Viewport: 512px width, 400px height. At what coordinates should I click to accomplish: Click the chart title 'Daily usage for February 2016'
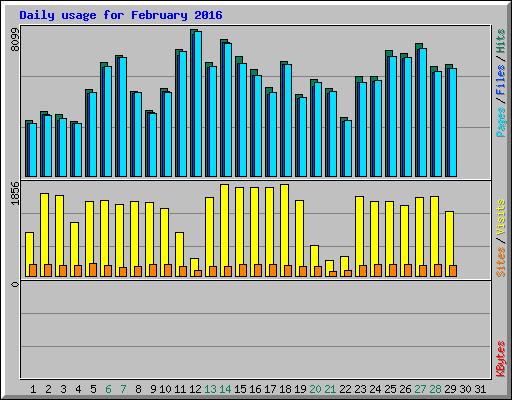121,15
